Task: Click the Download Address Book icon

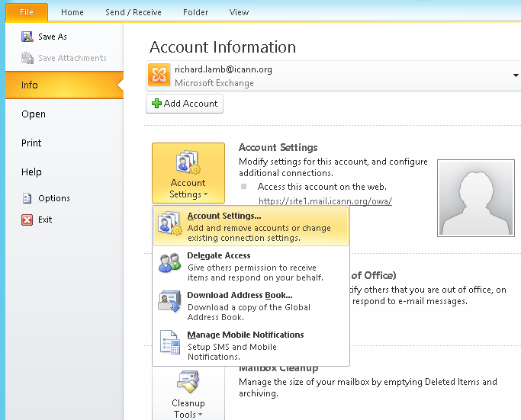Action: 169,303
